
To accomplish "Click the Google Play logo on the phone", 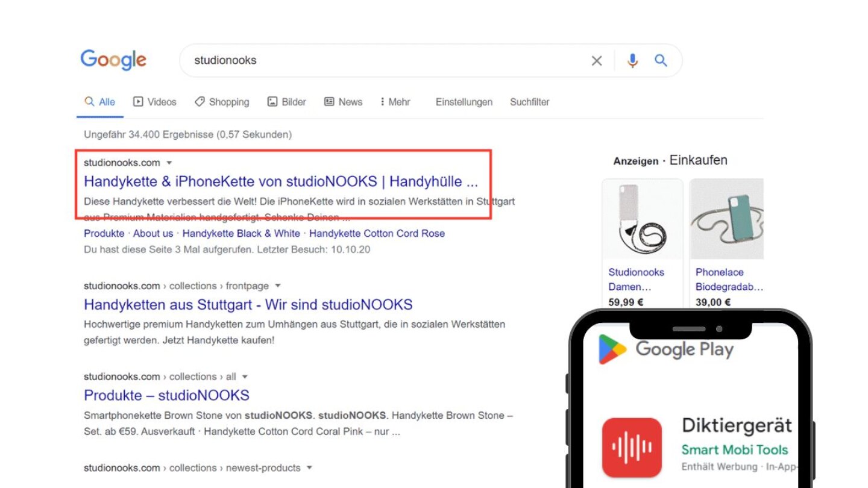I will click(665, 349).
